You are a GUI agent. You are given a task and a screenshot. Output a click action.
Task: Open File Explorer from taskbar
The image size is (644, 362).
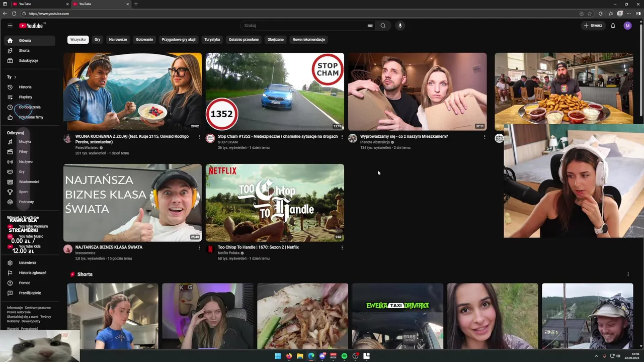300,356
